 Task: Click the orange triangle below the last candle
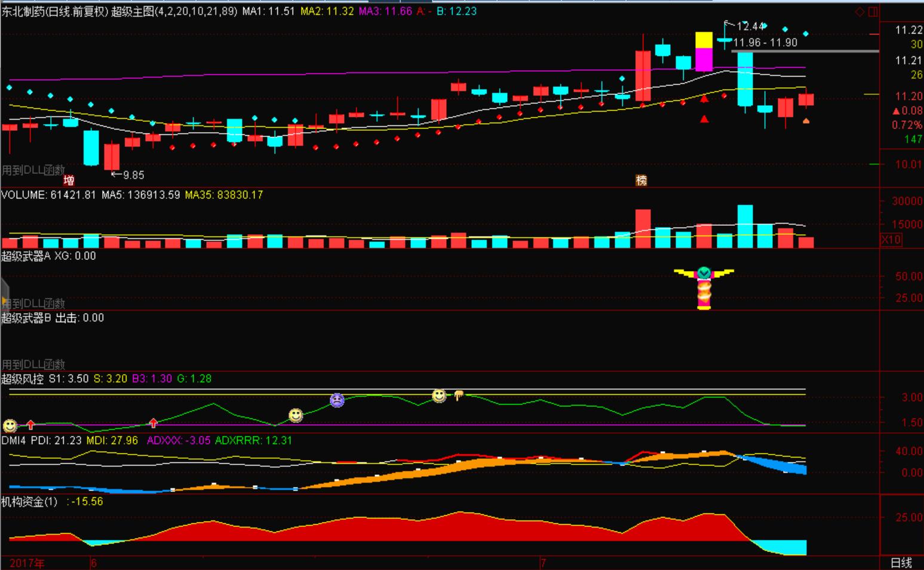click(806, 121)
